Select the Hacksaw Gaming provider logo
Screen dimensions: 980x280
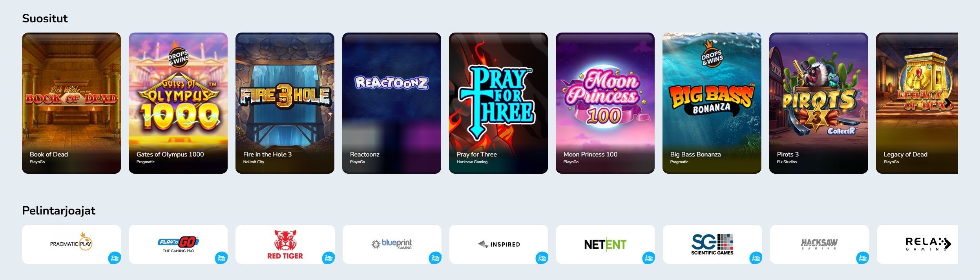coord(819,244)
